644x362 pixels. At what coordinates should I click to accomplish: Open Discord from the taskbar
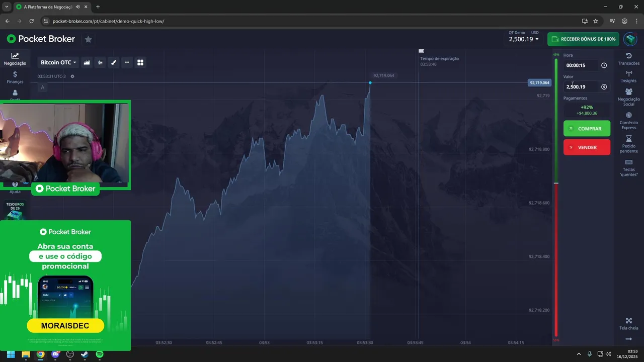[x=55, y=354]
